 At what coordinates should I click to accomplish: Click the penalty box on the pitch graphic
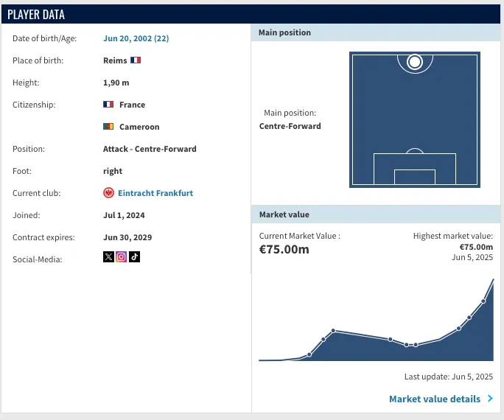pyautogui.click(x=415, y=169)
